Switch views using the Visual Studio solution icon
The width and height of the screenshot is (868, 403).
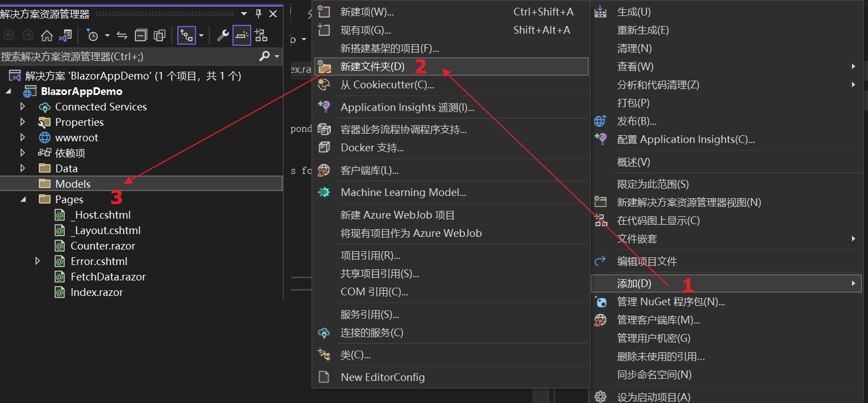(x=66, y=36)
